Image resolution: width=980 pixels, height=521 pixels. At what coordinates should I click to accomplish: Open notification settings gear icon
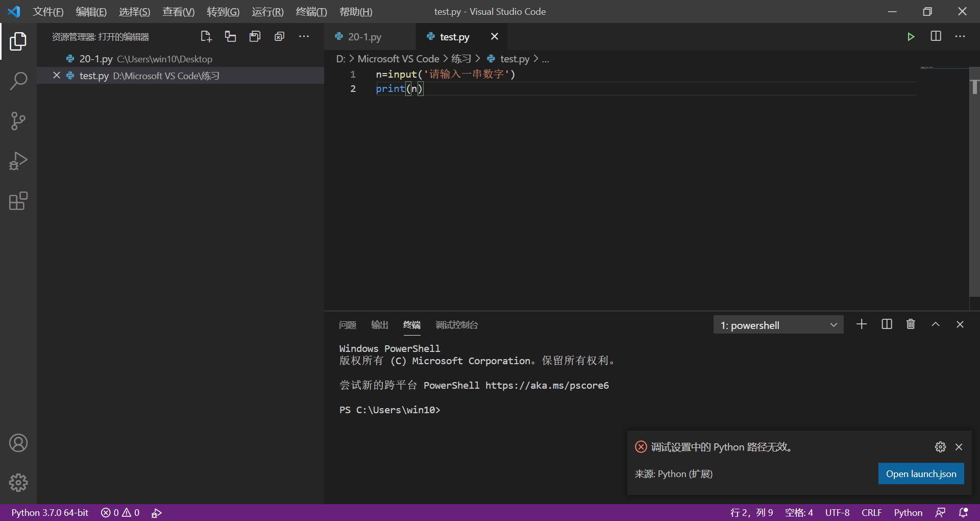click(940, 447)
